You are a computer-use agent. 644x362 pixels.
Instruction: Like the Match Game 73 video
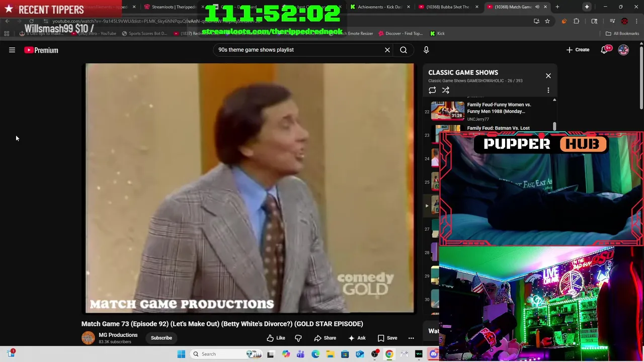(x=276, y=338)
